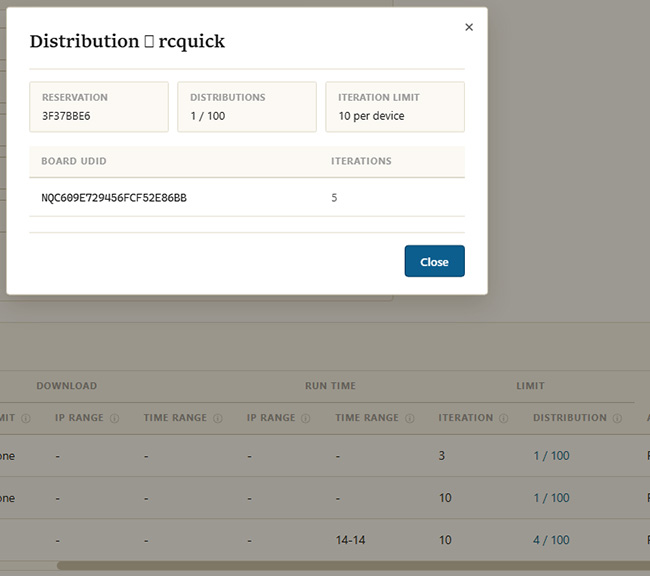This screenshot has width=650, height=576.
Task: Click the ITERATIONS column header in dialog
Action: pos(361,161)
